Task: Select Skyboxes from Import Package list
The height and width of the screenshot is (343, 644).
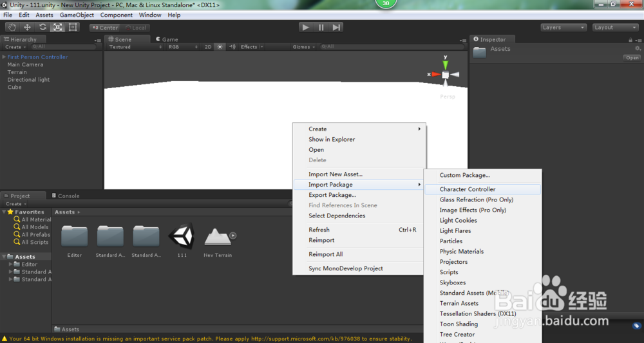Action: click(x=482, y=283)
